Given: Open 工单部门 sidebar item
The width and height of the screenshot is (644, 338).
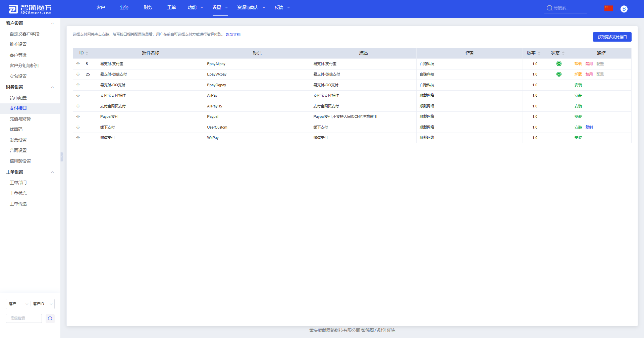Looking at the screenshot, I should pyautogui.click(x=18, y=183).
